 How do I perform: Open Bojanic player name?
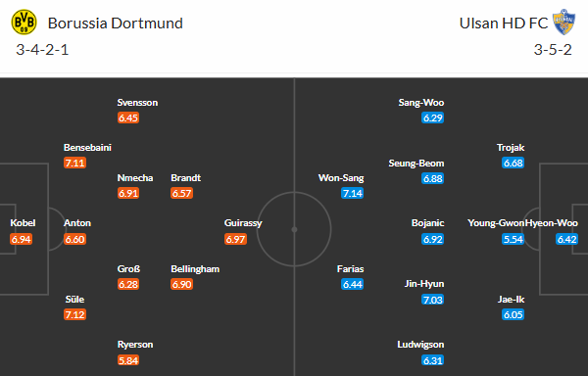point(427,223)
